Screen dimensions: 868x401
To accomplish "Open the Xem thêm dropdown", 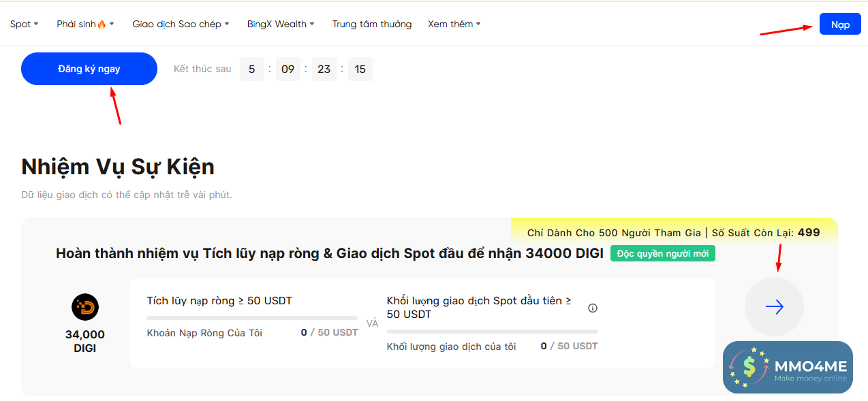I will pyautogui.click(x=454, y=24).
